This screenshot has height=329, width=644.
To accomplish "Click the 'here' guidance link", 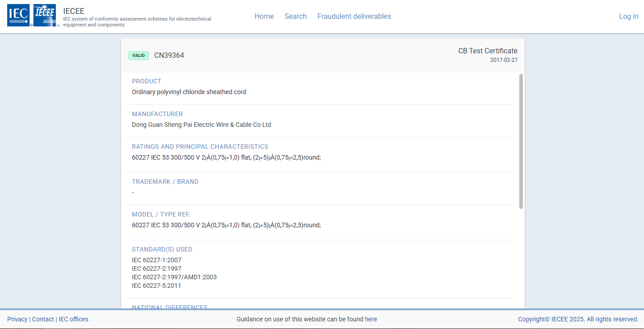I will pos(371,320).
